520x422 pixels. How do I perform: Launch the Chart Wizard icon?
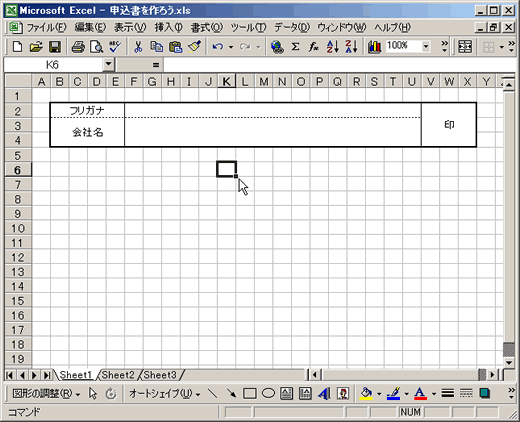tap(375, 47)
